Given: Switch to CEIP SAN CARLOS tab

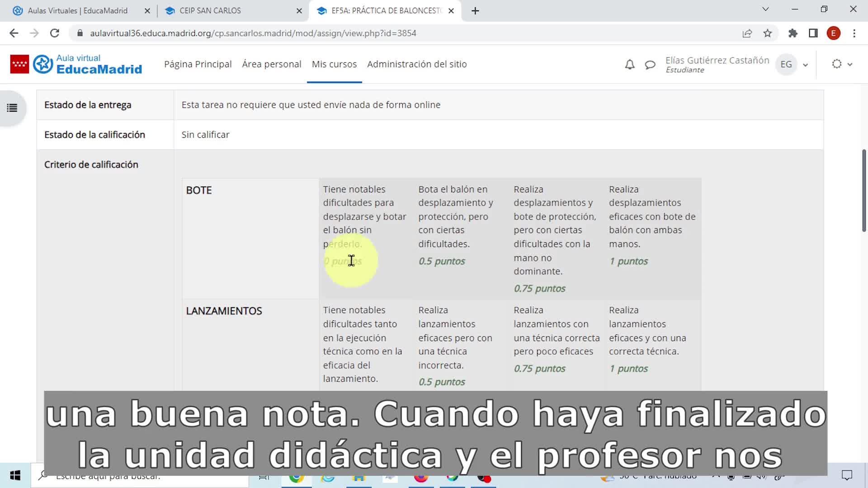Looking at the screenshot, I should [210, 10].
